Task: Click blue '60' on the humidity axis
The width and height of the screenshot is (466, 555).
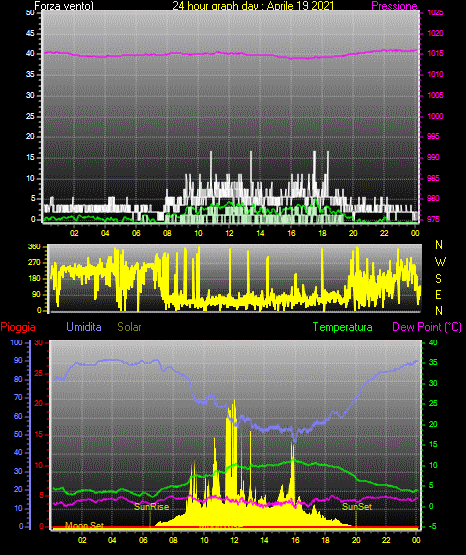Action: pos(18,416)
